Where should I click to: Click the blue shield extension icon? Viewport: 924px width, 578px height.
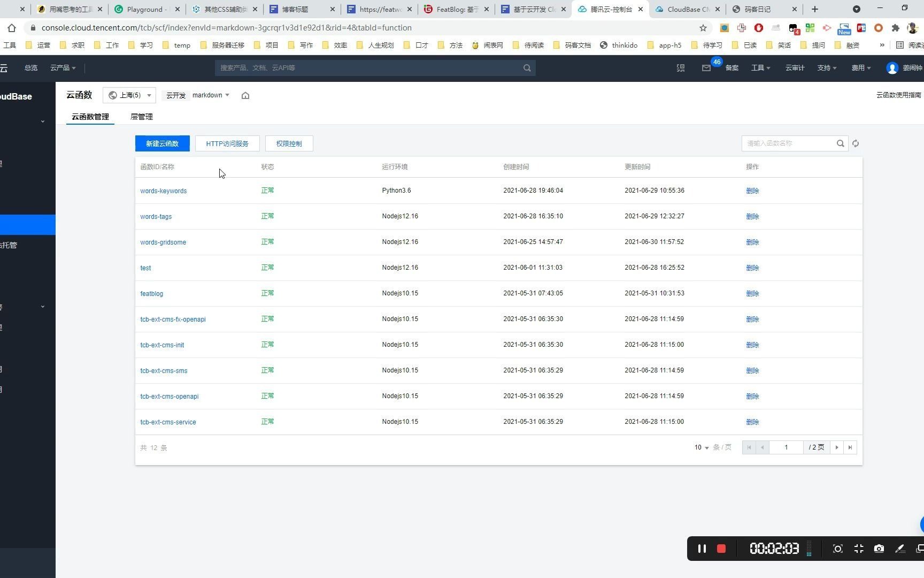pyautogui.click(x=725, y=28)
